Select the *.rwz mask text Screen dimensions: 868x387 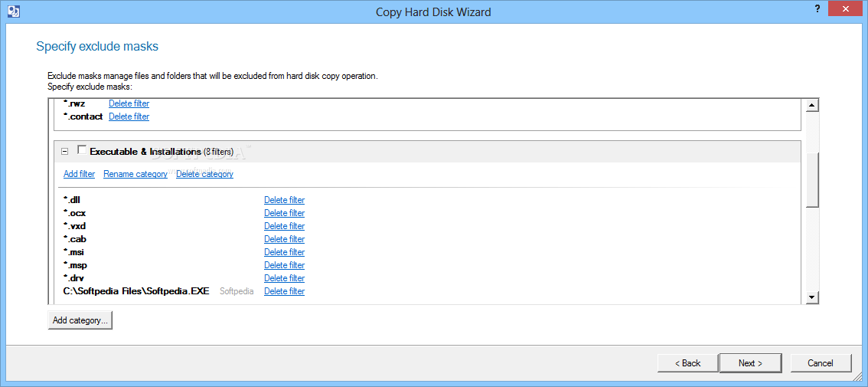point(75,103)
